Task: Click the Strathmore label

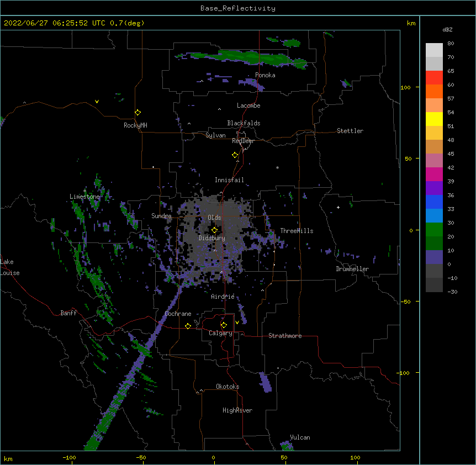Action: 285,336
